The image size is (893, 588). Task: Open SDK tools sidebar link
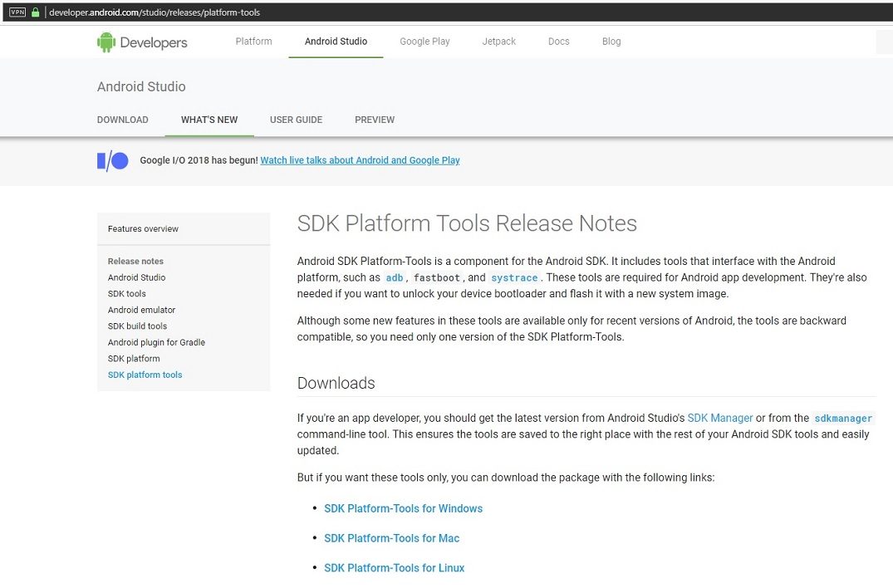pos(127,294)
